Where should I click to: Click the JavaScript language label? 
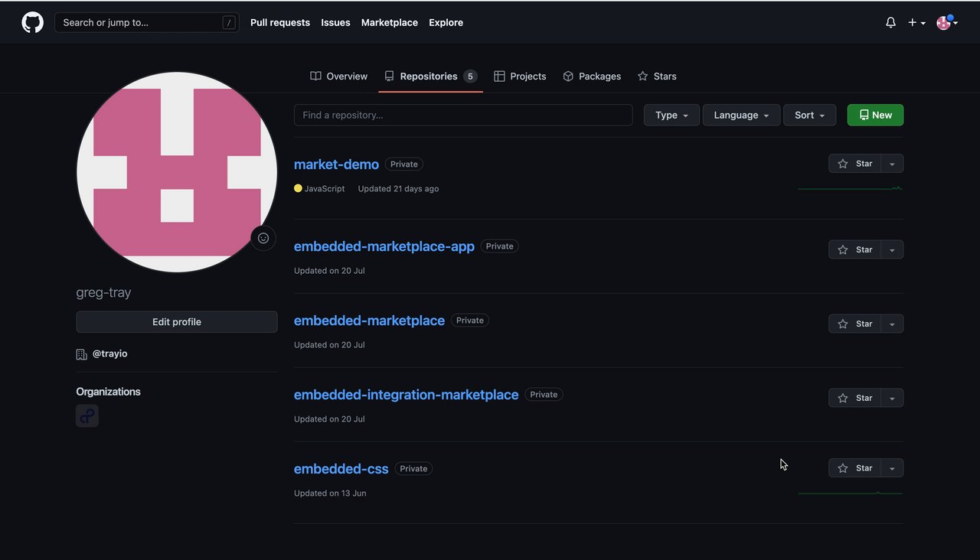tap(325, 189)
